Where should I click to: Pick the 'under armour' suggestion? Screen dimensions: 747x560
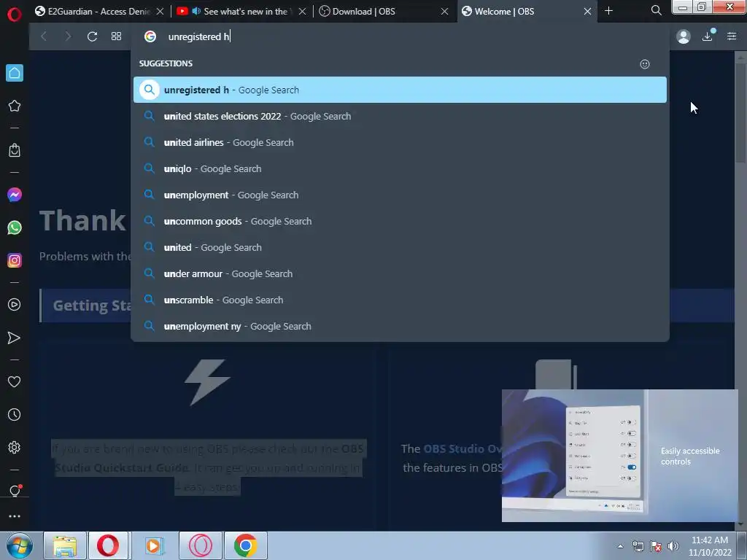coord(400,274)
